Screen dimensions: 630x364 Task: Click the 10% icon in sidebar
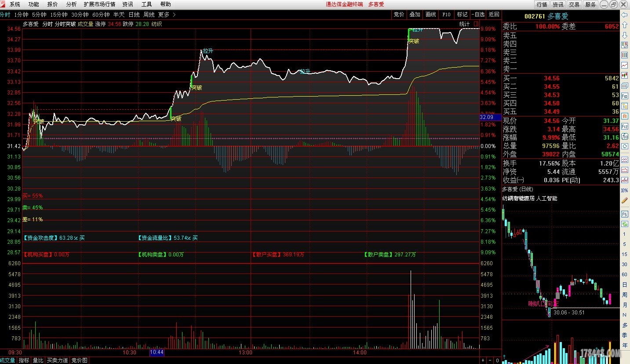point(624,191)
